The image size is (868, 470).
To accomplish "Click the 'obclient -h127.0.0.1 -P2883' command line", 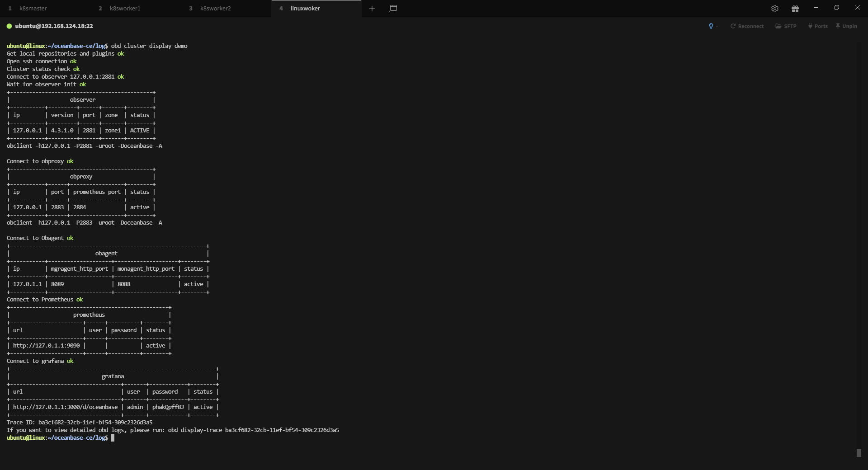I will (x=85, y=223).
